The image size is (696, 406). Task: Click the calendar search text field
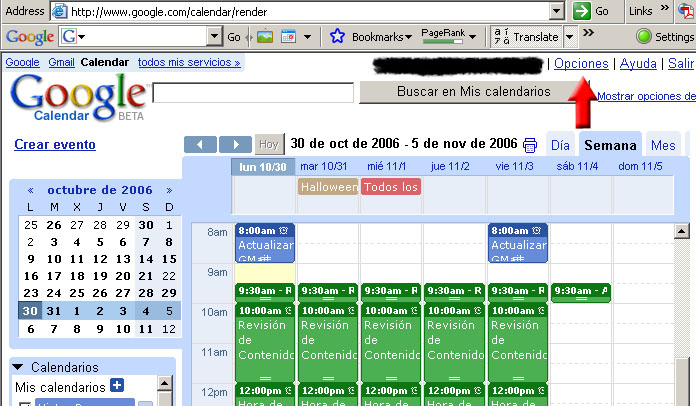click(253, 92)
